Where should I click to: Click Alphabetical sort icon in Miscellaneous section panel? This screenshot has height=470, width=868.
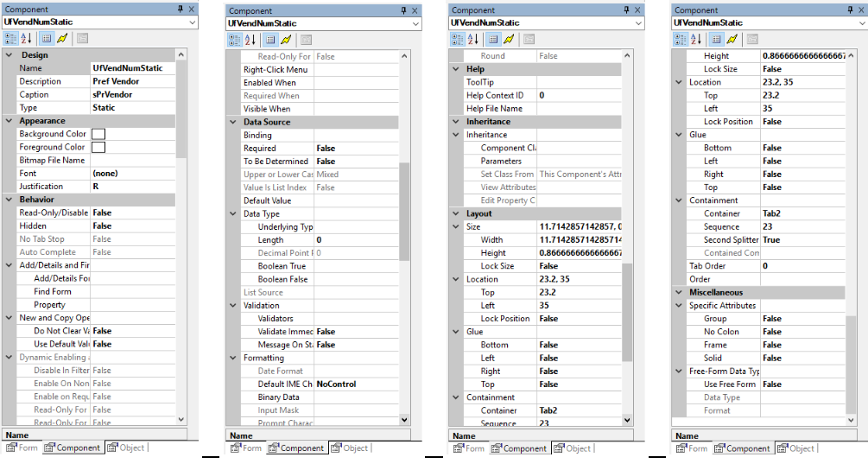point(696,39)
